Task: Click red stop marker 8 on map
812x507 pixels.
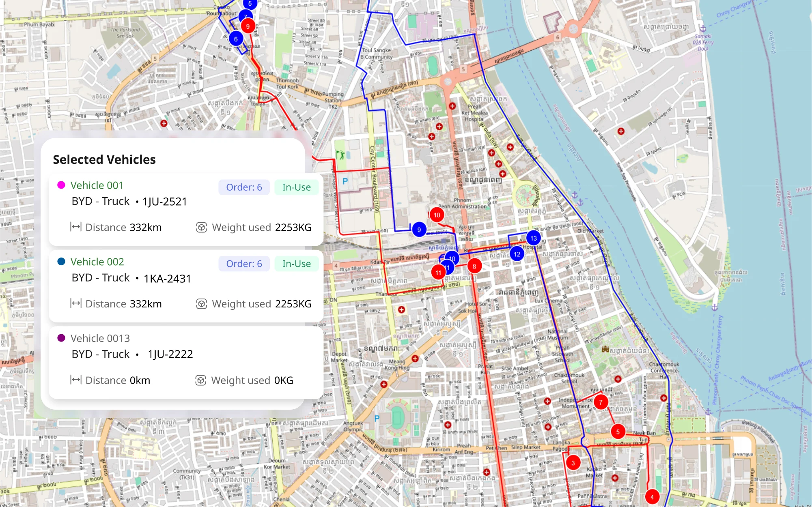Action: tap(474, 266)
